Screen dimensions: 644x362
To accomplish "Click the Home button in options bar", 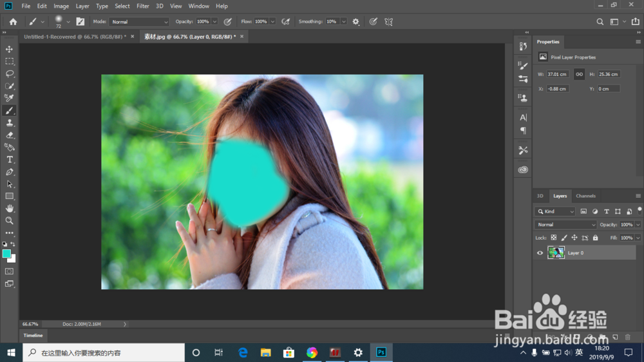I will point(13,22).
